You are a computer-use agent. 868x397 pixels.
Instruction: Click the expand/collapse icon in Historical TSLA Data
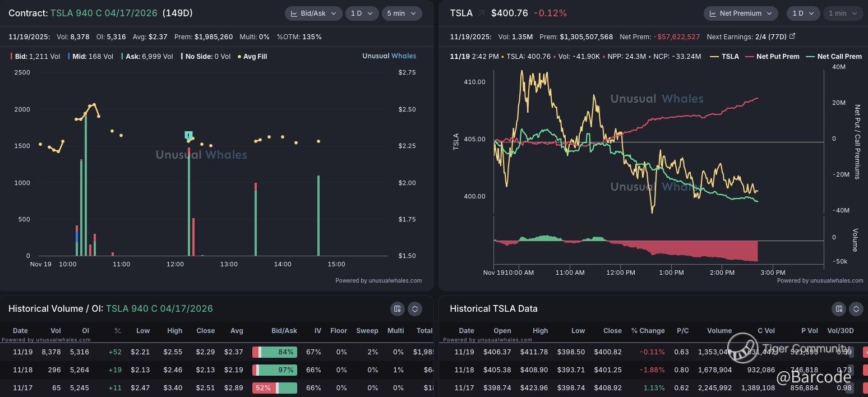click(x=856, y=308)
